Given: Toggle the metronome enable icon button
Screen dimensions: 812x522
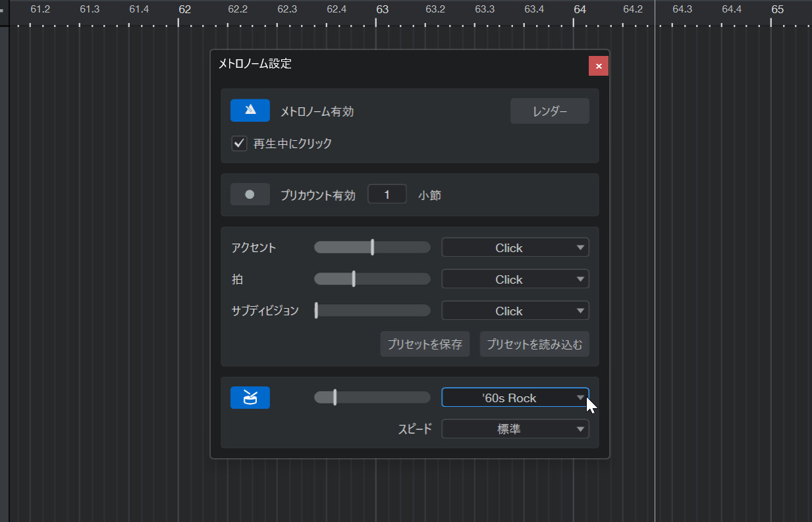Looking at the screenshot, I should (250, 111).
